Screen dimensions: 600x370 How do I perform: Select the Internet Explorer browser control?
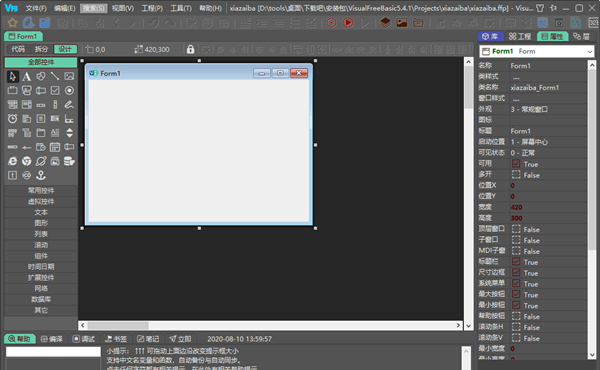click(x=12, y=161)
